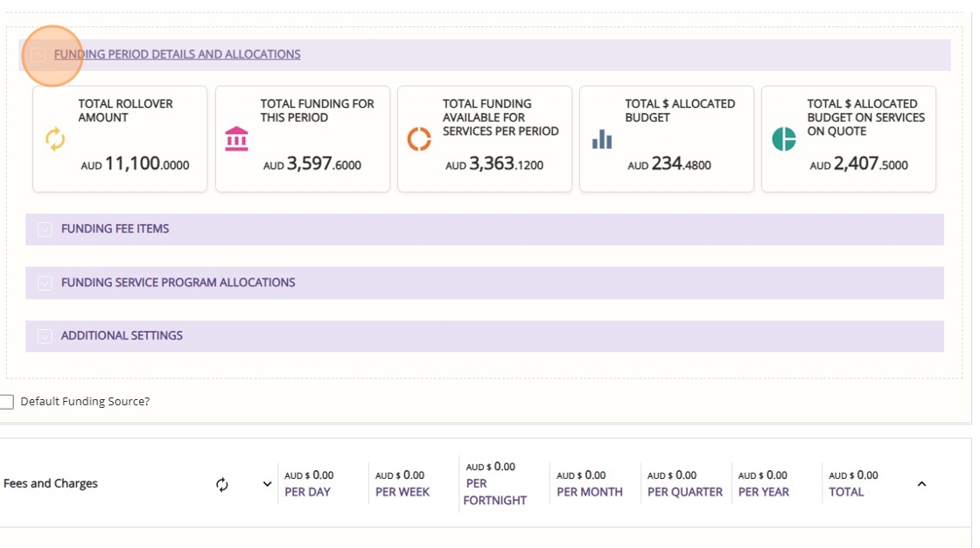Click the orange dashed circle icon
The width and height of the screenshot is (980, 548).
coord(419,139)
